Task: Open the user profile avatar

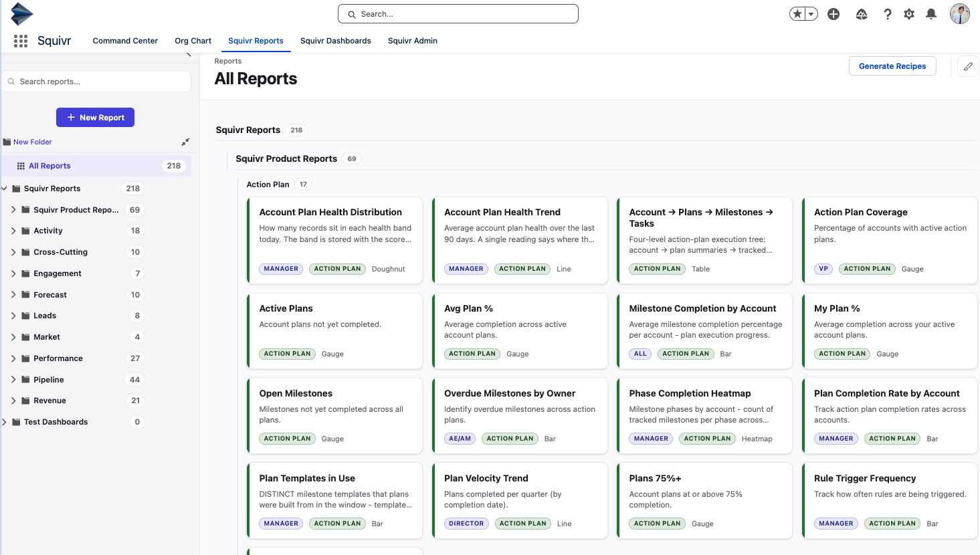Action: (x=960, y=14)
